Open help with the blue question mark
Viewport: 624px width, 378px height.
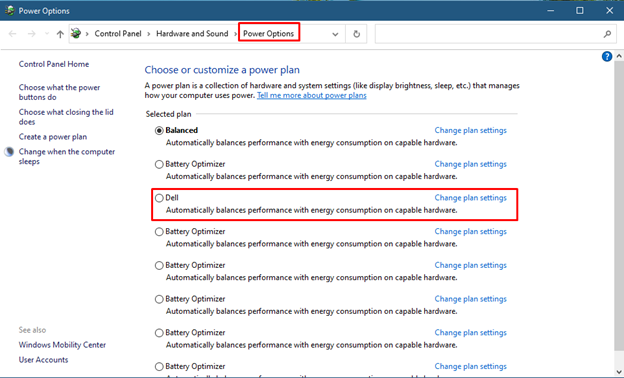(x=606, y=57)
